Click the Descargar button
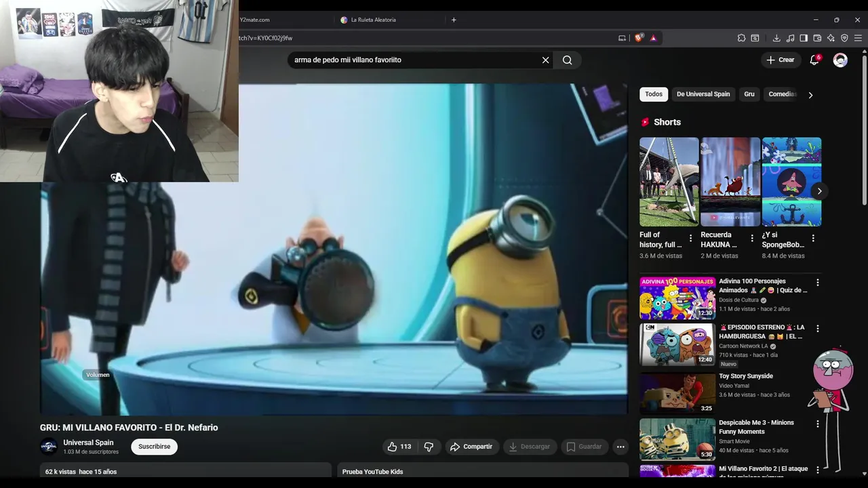 tap(529, 447)
